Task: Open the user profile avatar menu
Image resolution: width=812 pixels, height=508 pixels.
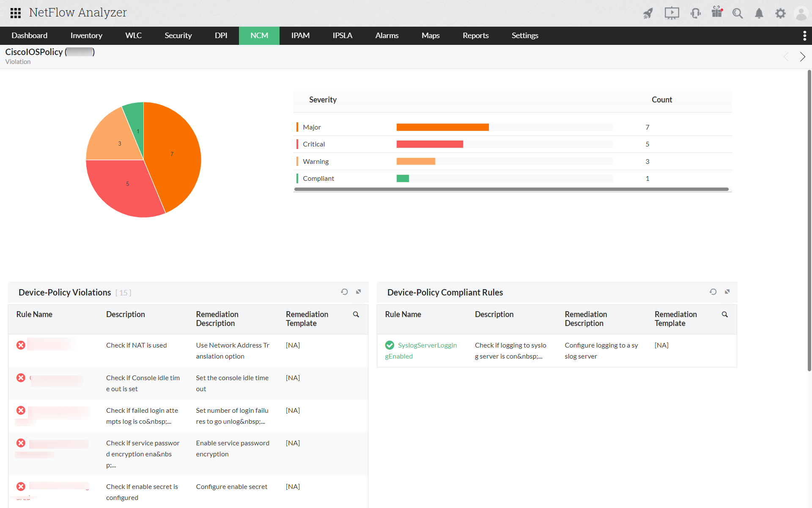Action: [x=801, y=13]
